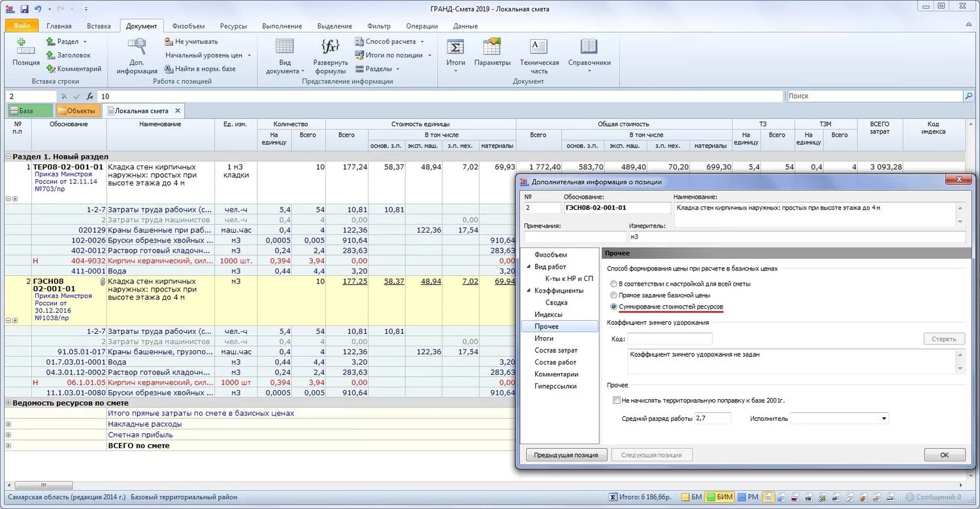Cancel formula entry with X icon

64,96
